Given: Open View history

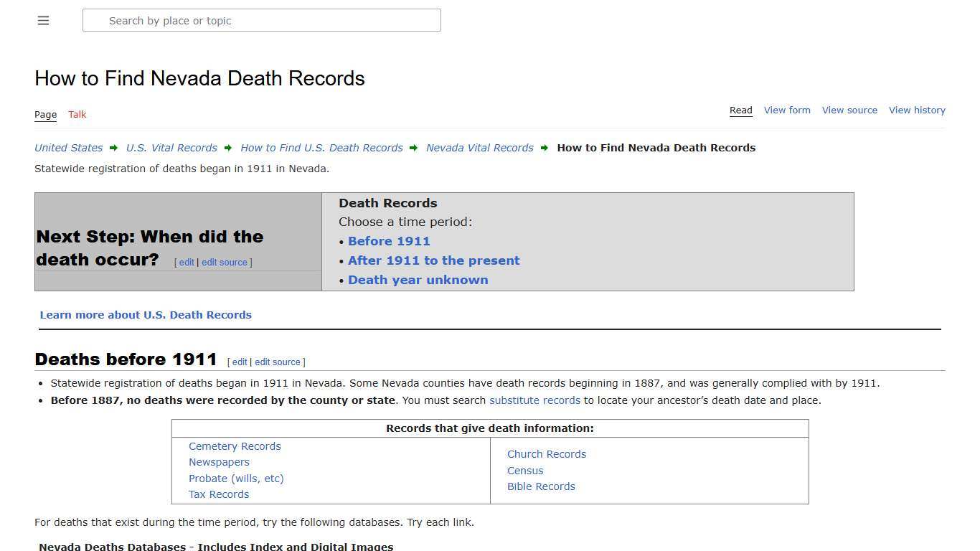Looking at the screenshot, I should pos(917,110).
